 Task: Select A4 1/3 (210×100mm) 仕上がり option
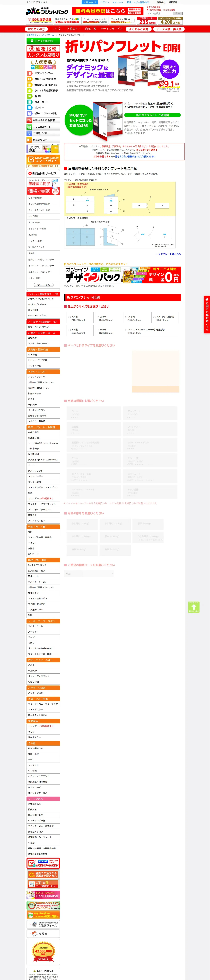(150, 331)
